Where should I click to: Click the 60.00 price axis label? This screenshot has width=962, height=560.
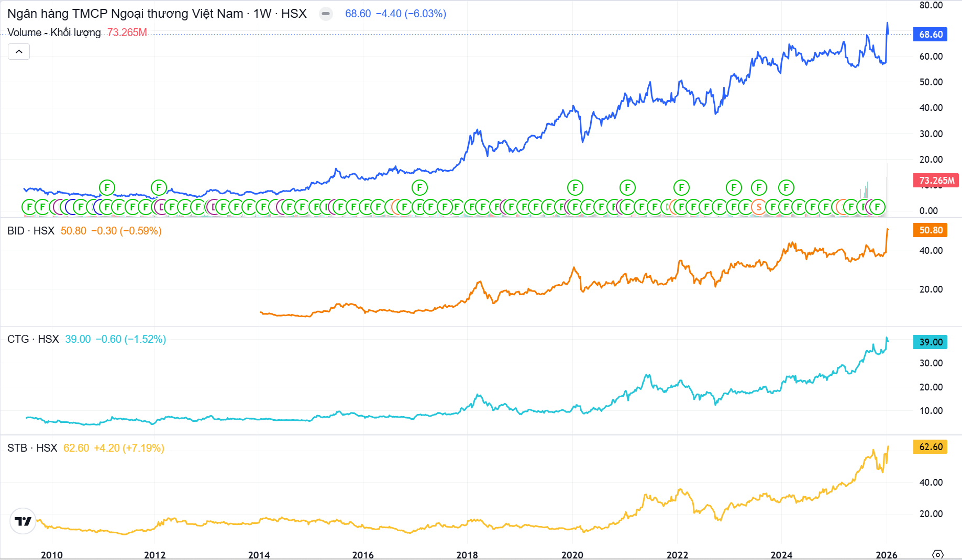[x=931, y=57]
